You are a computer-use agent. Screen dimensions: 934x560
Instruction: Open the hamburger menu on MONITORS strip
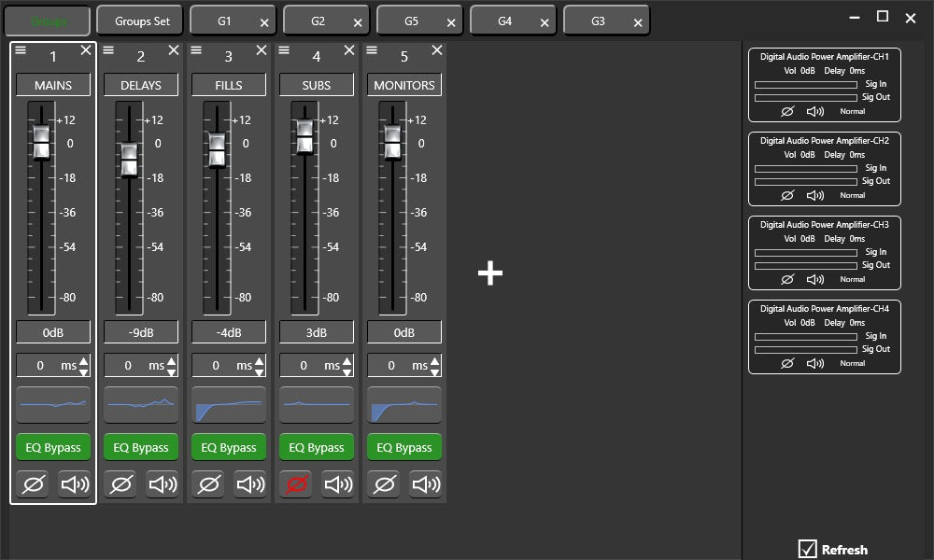[x=372, y=50]
